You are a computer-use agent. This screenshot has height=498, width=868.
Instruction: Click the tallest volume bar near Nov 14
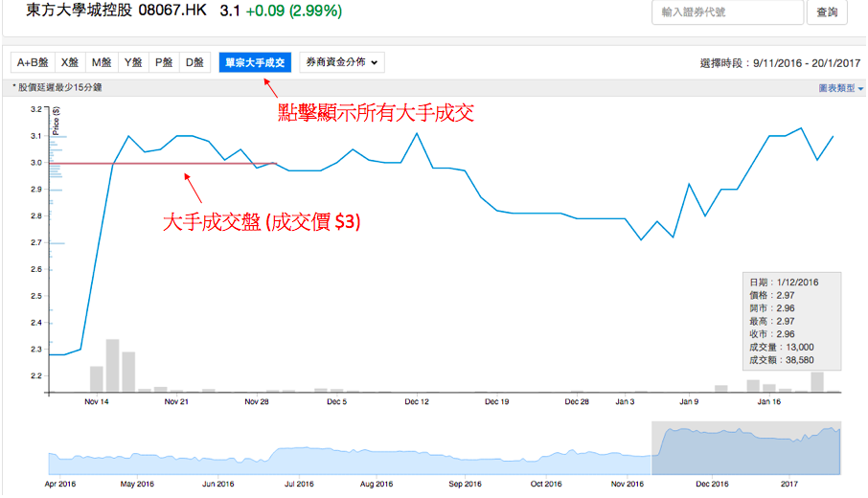click(x=112, y=365)
